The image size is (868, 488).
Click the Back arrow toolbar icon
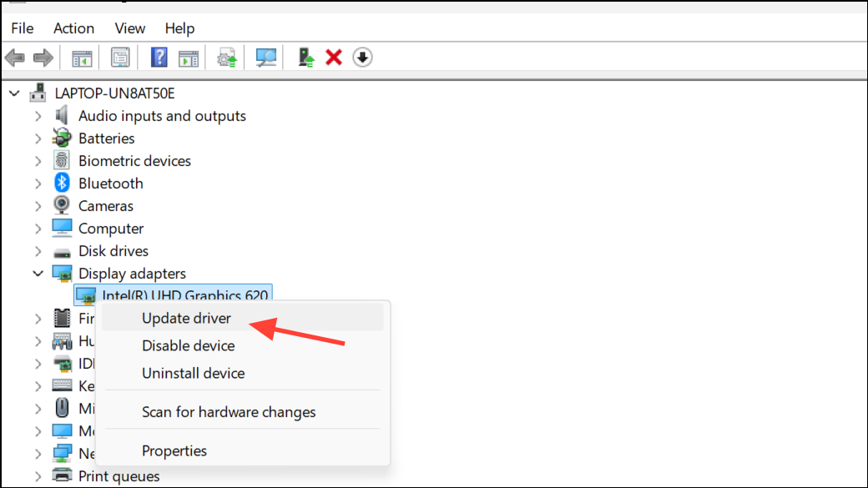click(14, 58)
